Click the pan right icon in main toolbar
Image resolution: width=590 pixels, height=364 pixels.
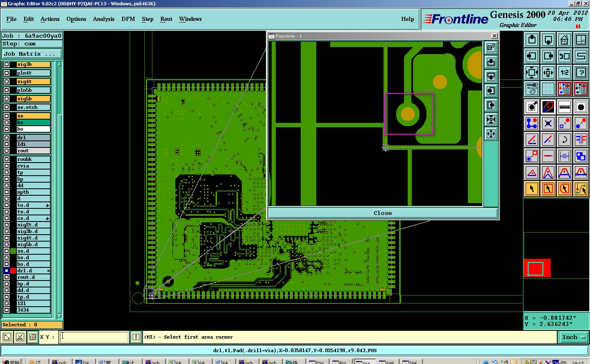coord(548,56)
